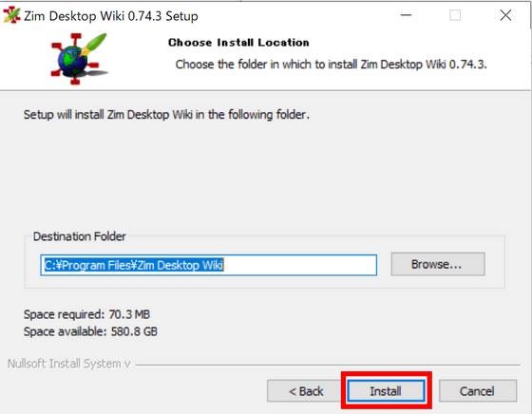
Task: Click inside the Destination Folder path field
Action: point(209,265)
